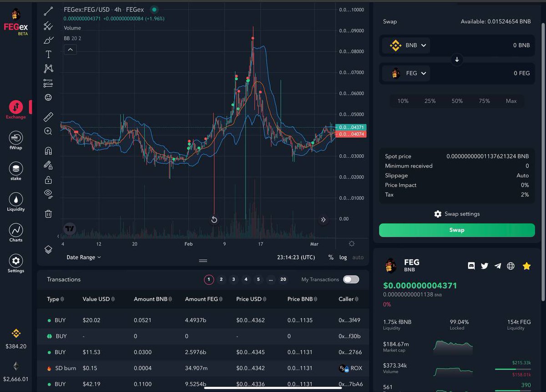The width and height of the screenshot is (546, 392).
Task: Select the Max amount button
Action: point(511,101)
